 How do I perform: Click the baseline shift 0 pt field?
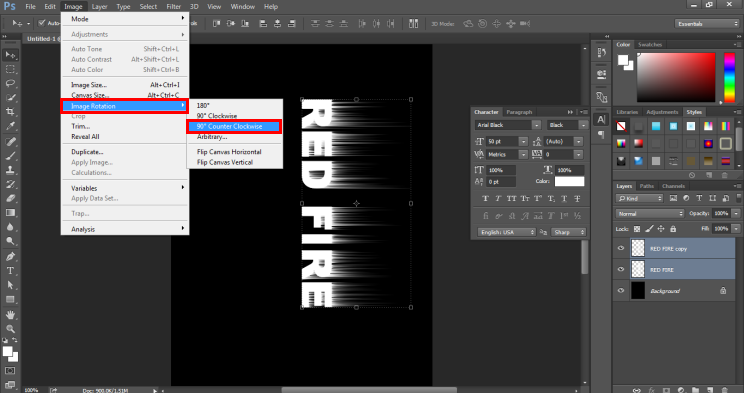500,182
